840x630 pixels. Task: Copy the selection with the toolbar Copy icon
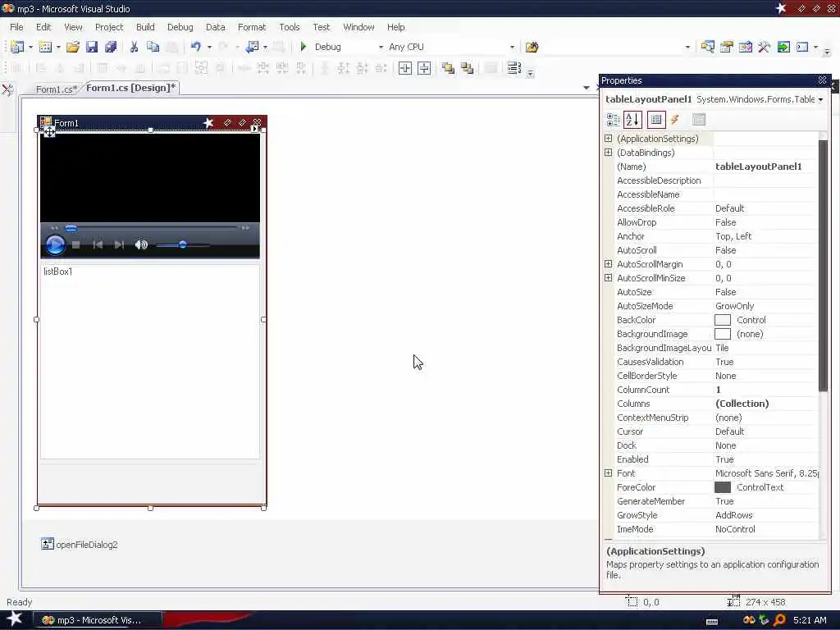(153, 47)
